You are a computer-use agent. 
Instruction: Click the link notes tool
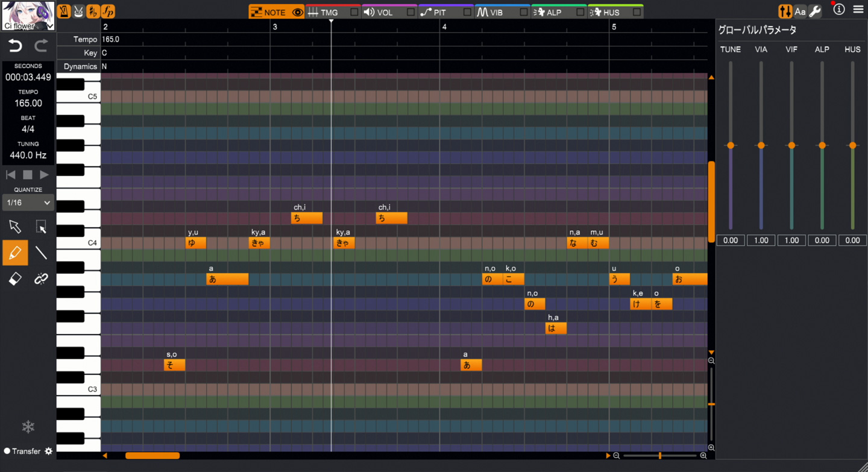(x=41, y=278)
